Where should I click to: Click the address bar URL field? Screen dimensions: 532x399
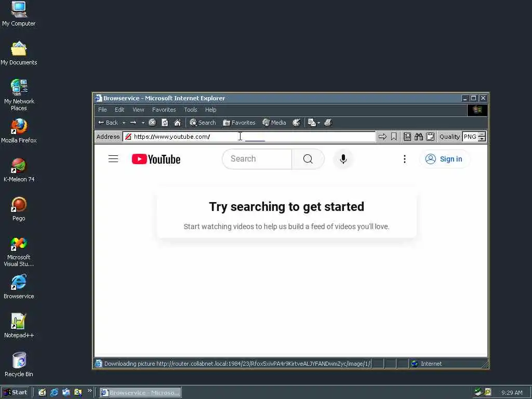pyautogui.click(x=249, y=137)
